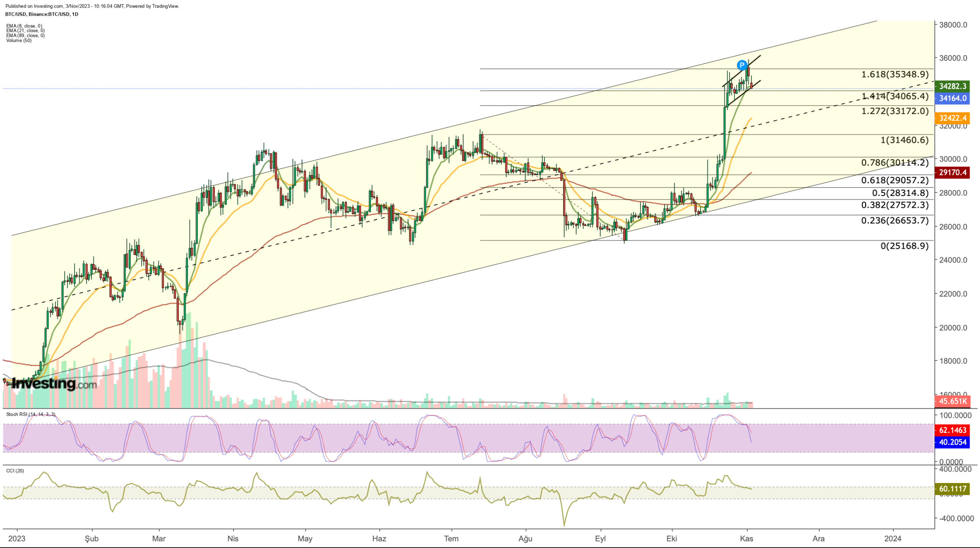Click the Ara month label on the time axis
This screenshot has height=548, width=980.
tap(818, 539)
